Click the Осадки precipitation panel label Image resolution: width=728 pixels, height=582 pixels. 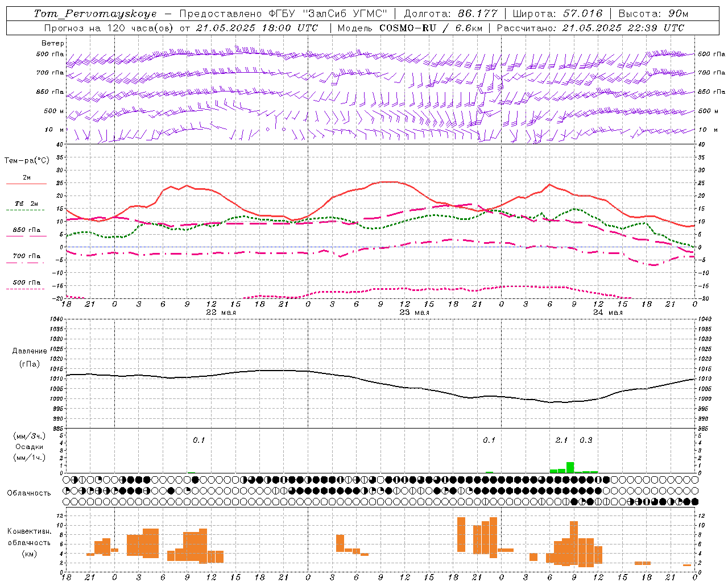pyautogui.click(x=30, y=447)
